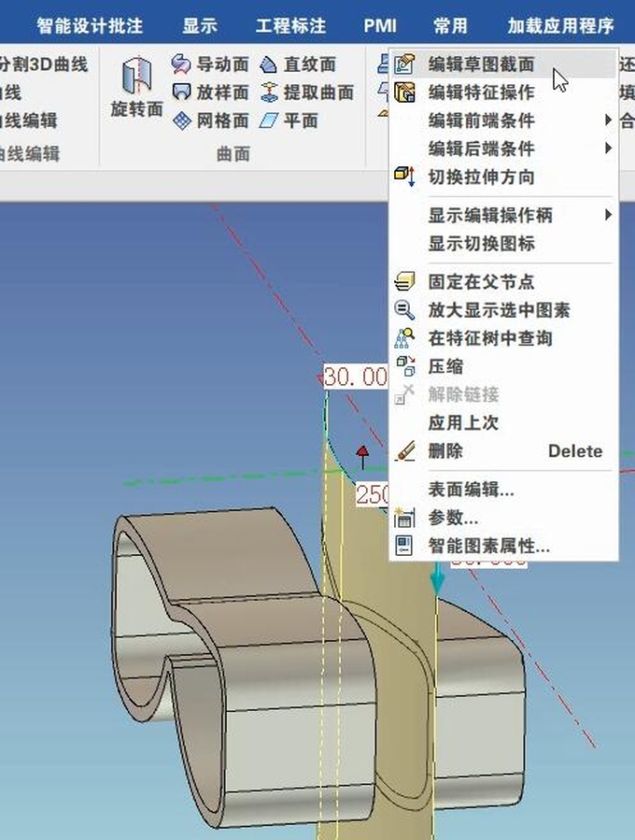Select 切换拉伸方向 menu entry

[x=503, y=177]
